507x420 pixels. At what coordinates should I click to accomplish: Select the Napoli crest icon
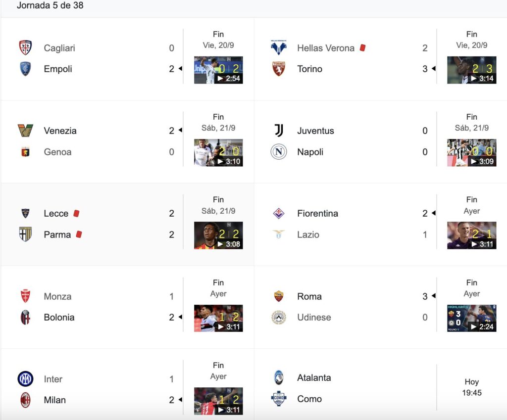click(x=278, y=151)
